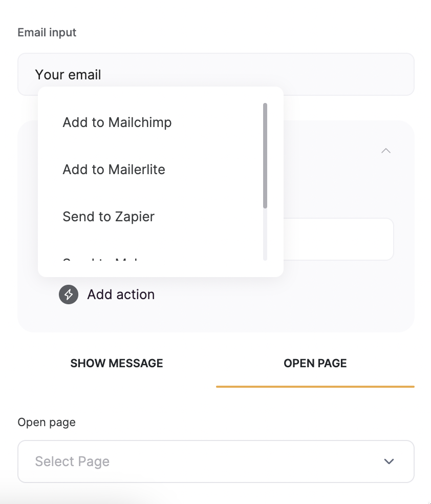Viewport: 431px width, 504px height.
Task: Click the underline indicator below OPEN PAGE
Action: 315,387
